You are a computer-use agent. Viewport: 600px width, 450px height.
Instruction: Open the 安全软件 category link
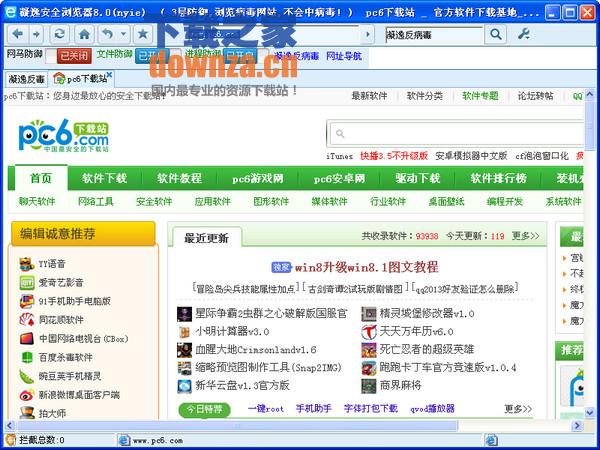point(154,202)
